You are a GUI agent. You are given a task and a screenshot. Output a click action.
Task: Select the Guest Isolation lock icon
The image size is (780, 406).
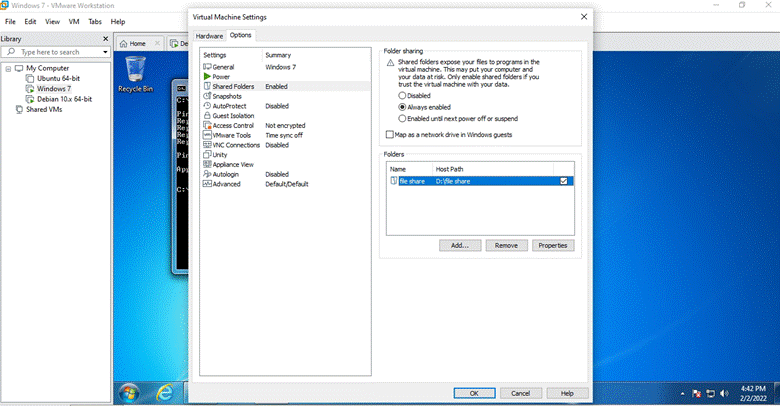[207, 115]
